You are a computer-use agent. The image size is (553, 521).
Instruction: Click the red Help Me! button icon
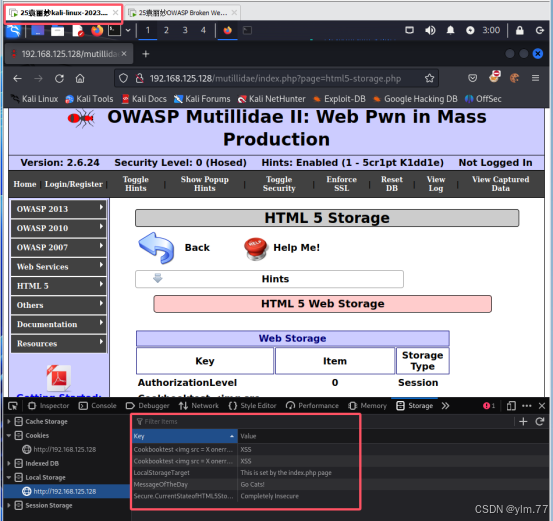point(256,248)
